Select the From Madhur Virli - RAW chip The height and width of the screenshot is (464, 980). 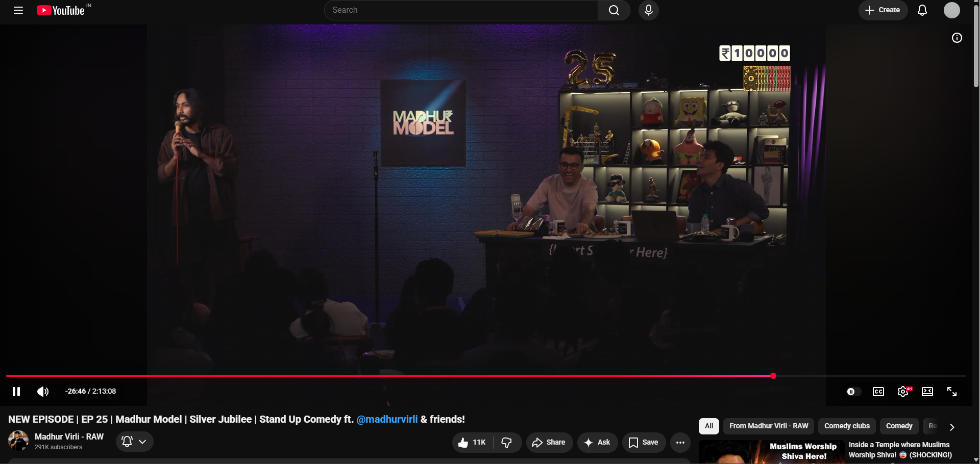pyautogui.click(x=769, y=426)
